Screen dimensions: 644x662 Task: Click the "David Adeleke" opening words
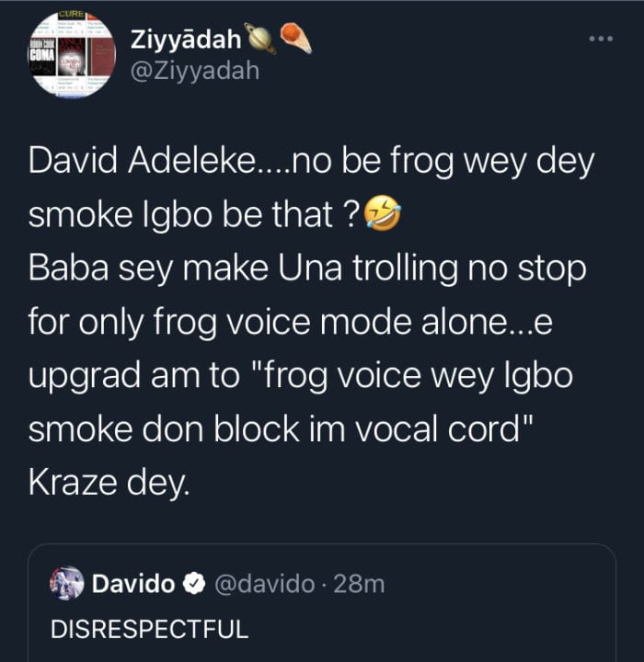click(x=142, y=160)
